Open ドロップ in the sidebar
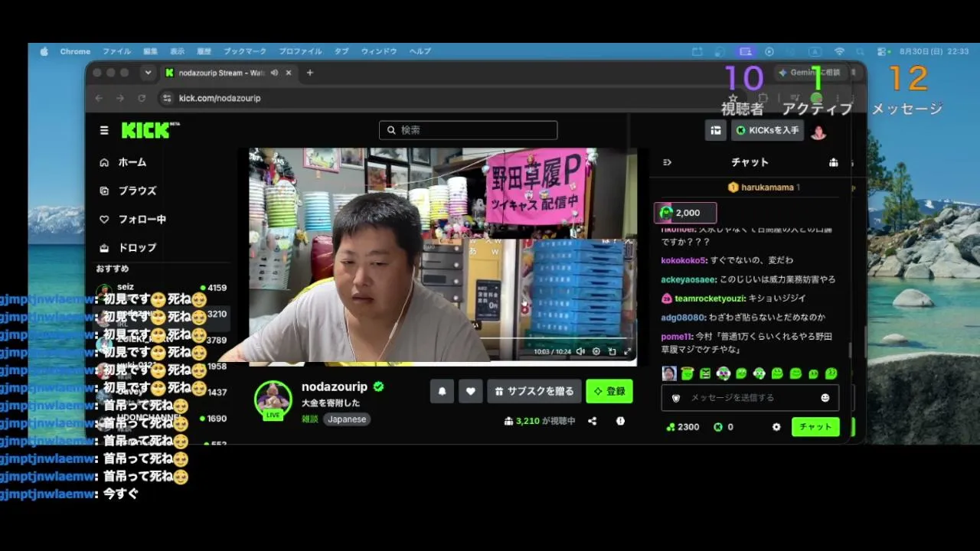This screenshot has width=980, height=551. coord(128,247)
